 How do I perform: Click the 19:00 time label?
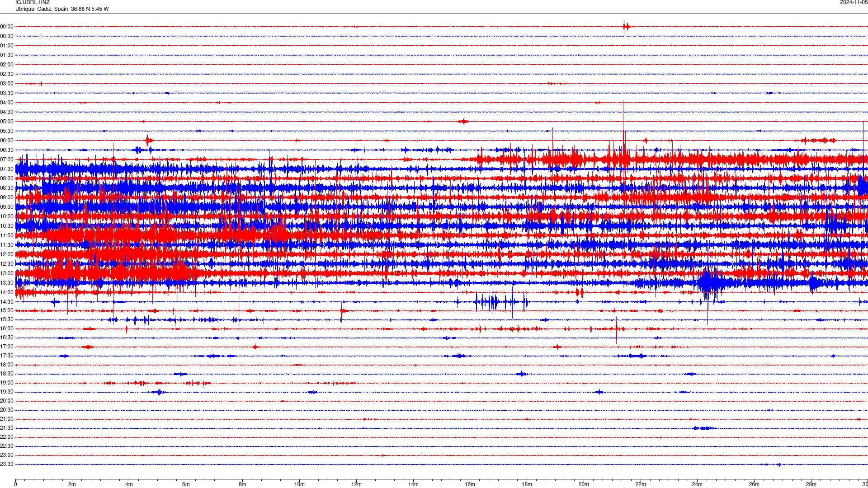pos(7,383)
